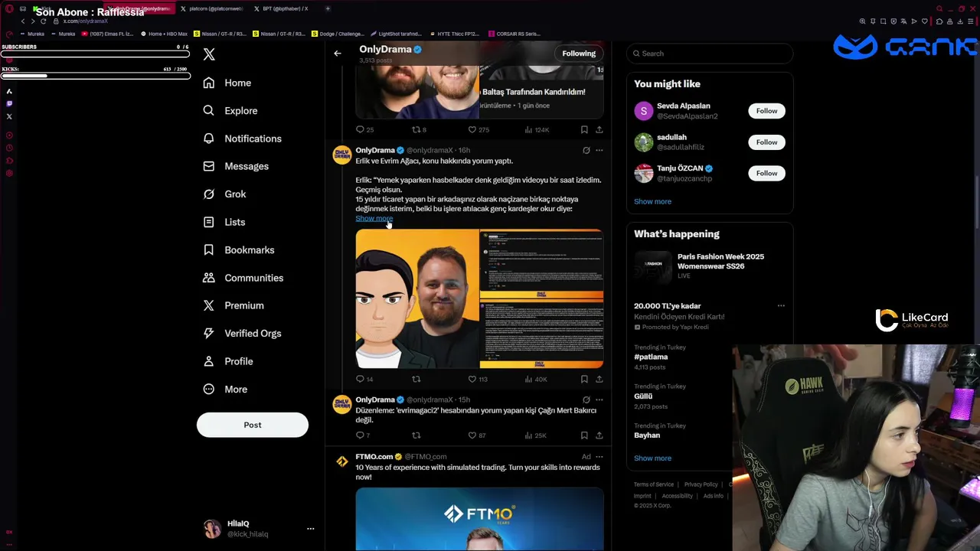Screen dimensions: 980x551
Task: Open more options on the 16h OnlyDrama post
Action: pyautogui.click(x=599, y=151)
